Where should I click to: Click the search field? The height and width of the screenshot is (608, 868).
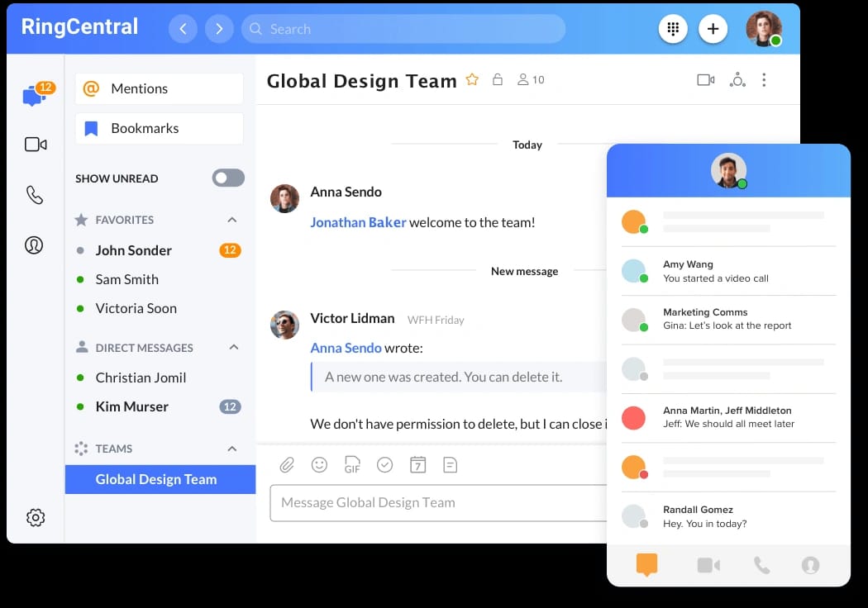(x=403, y=29)
